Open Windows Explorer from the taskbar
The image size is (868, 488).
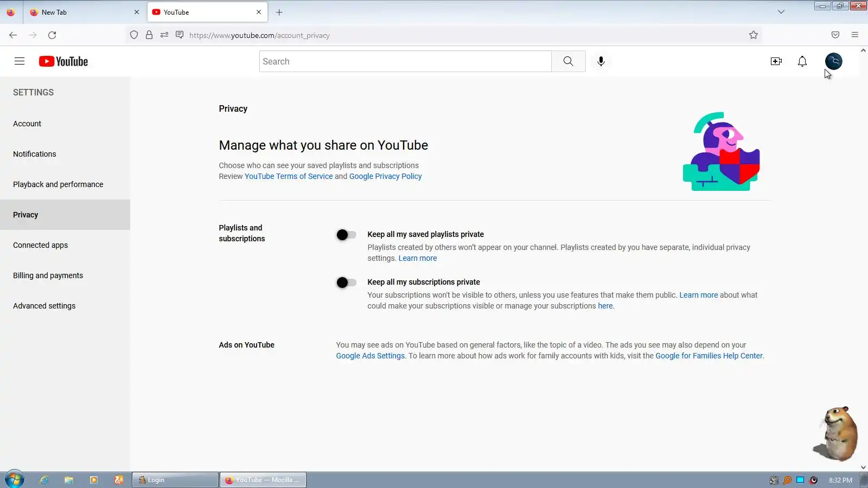pyautogui.click(x=69, y=480)
